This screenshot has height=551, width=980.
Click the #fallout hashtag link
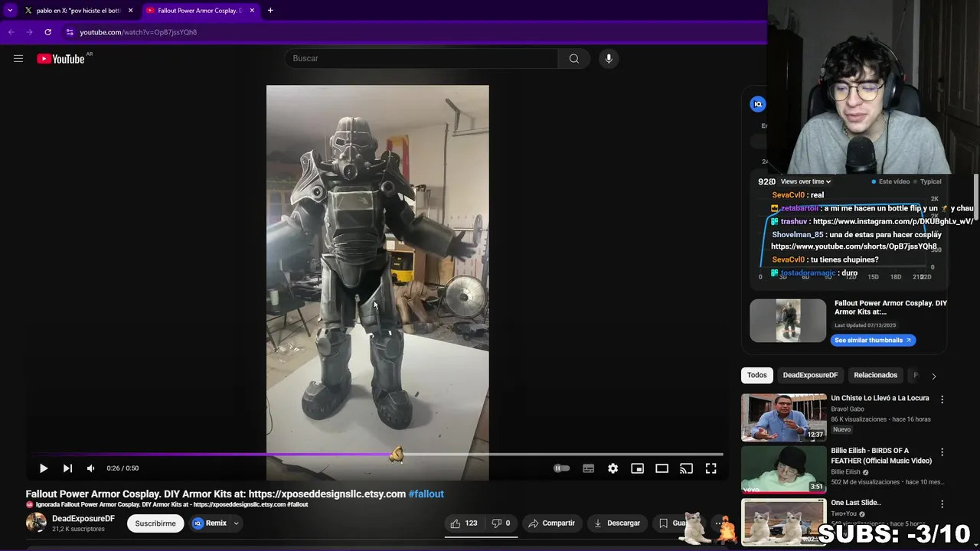tap(426, 494)
